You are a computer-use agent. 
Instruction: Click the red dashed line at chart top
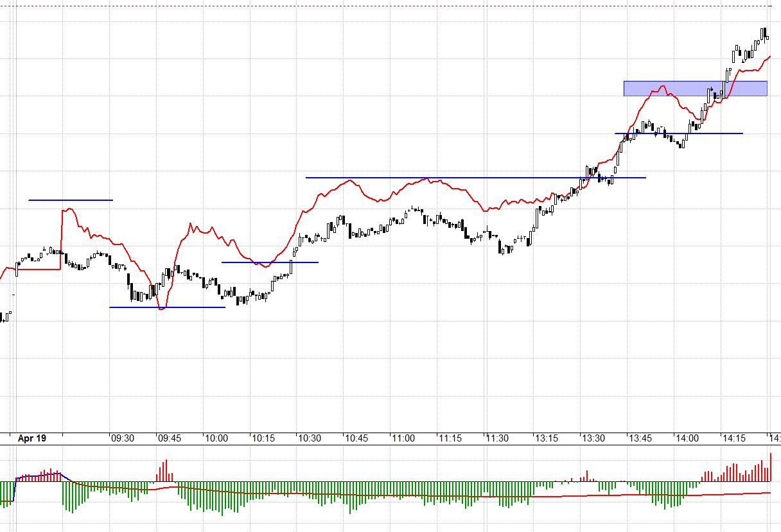coord(385,6)
